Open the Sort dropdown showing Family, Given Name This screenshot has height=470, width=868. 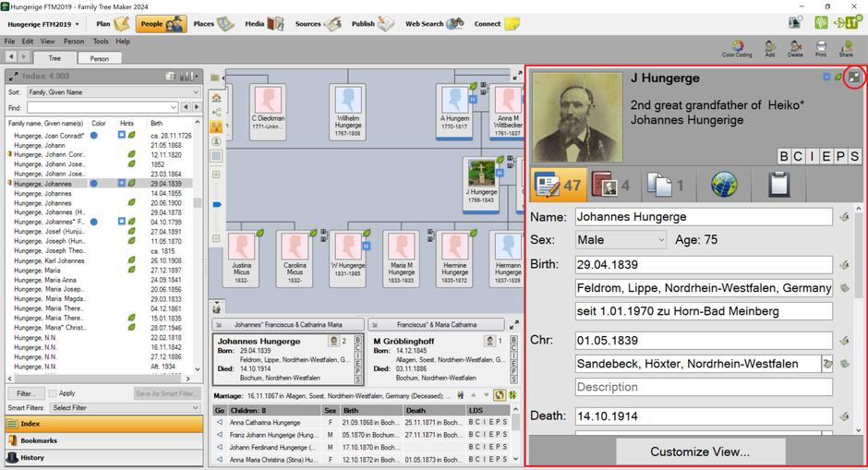pos(114,92)
